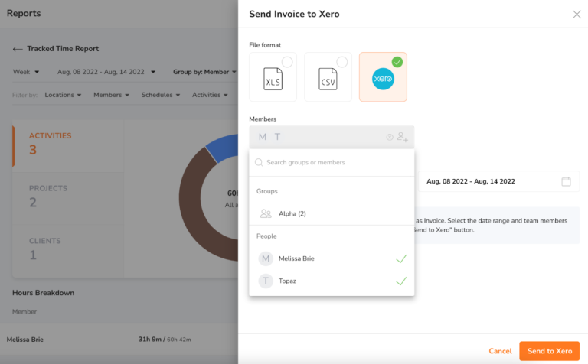
Task: Focus the Search groups or members field
Action: pyautogui.click(x=332, y=163)
